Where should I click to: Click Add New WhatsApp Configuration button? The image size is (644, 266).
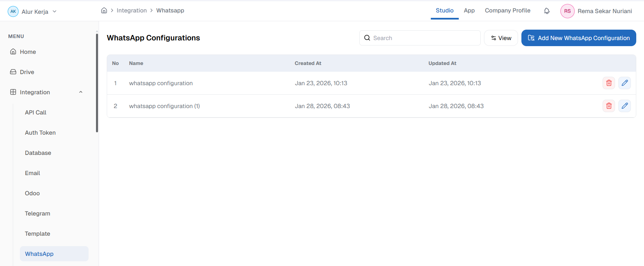[578, 38]
